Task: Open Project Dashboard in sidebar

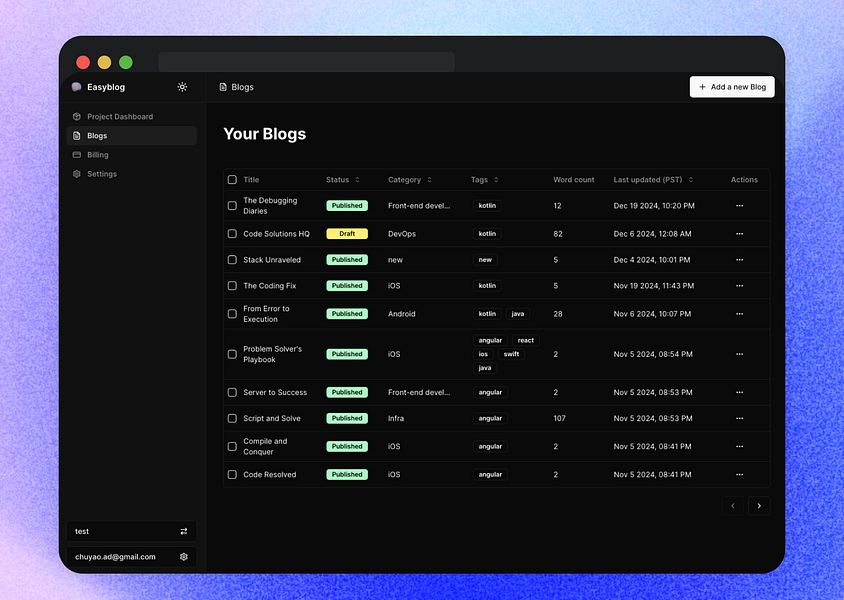Action: 131,116
